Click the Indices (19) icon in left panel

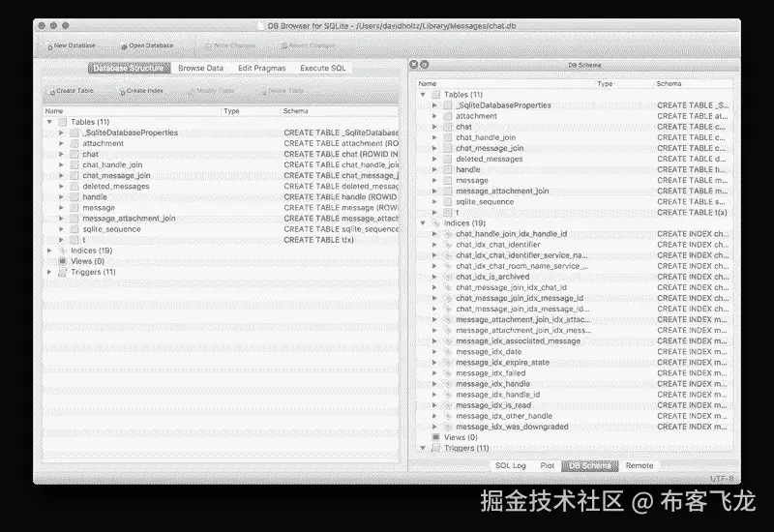(63, 251)
